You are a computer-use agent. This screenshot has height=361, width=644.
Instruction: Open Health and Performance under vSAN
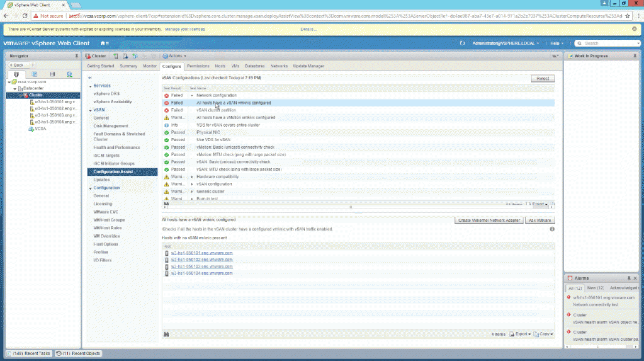(x=117, y=147)
